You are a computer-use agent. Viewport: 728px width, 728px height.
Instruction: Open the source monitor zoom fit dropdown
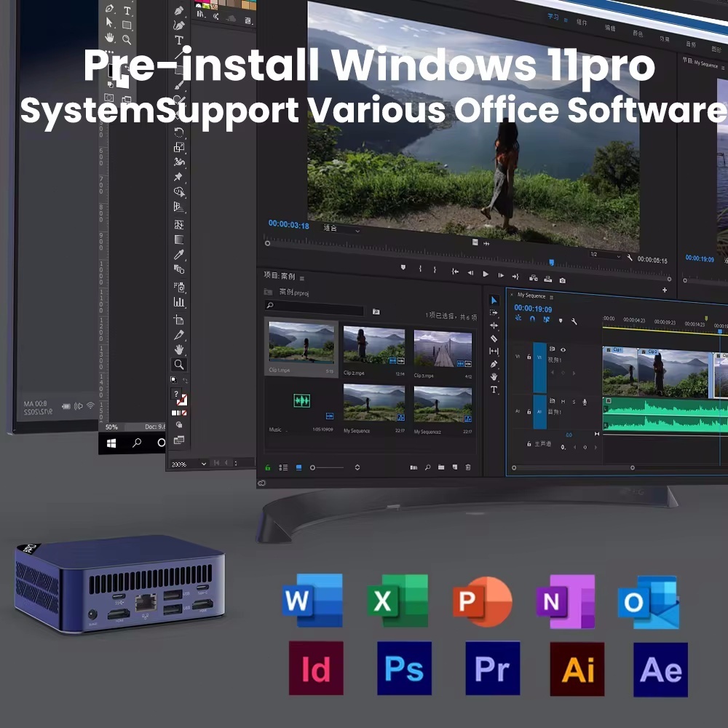[x=342, y=229]
